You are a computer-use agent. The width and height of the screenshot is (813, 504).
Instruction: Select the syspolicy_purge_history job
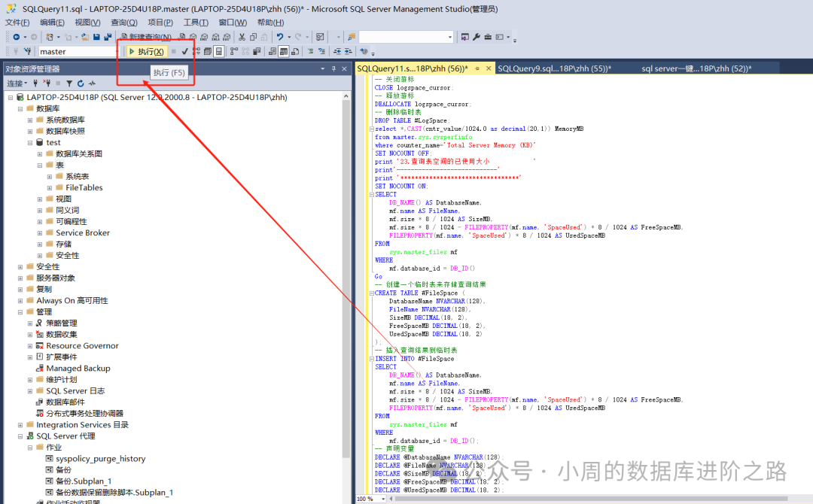click(101, 458)
